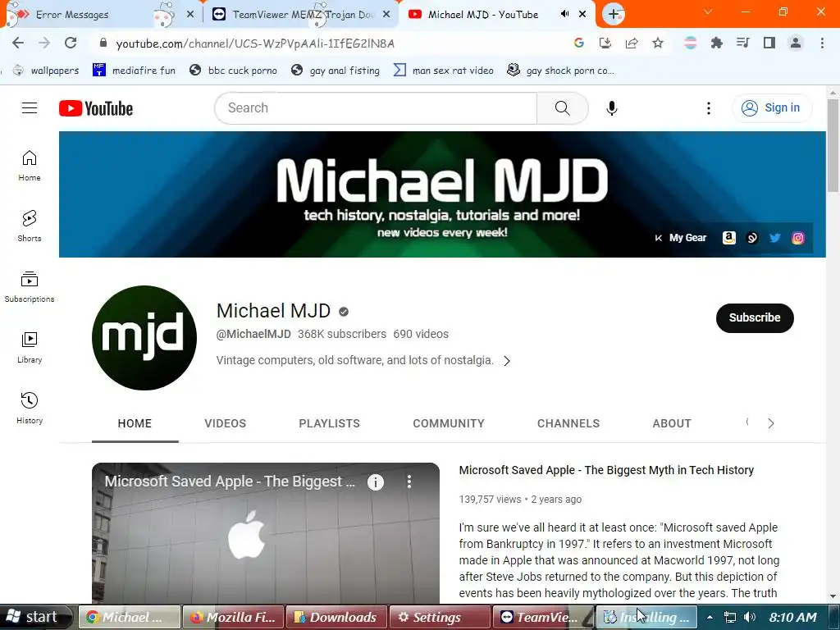Open the Downloads taskbar window

point(336,617)
